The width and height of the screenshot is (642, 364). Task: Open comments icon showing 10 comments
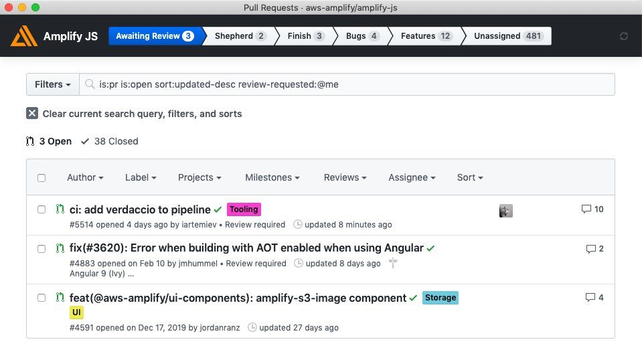586,209
